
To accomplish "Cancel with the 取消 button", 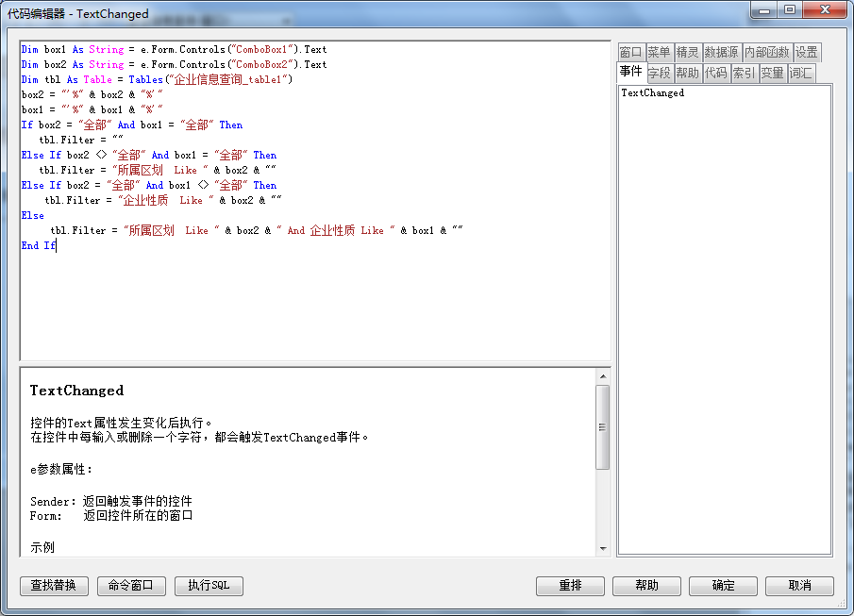I will point(799,586).
